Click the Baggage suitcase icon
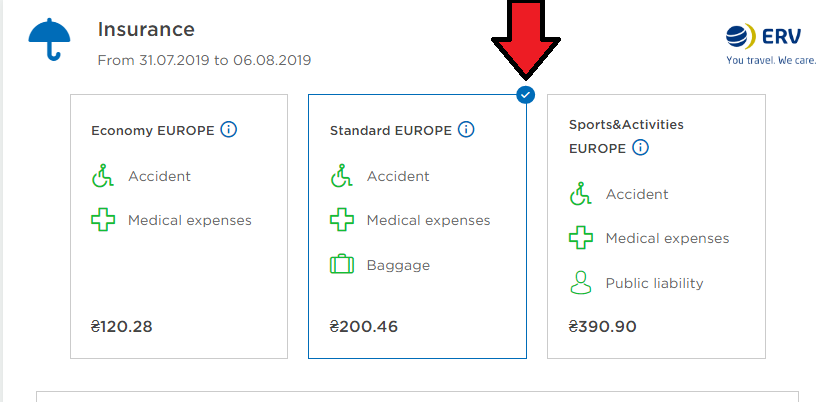The image size is (831, 402). click(342, 264)
